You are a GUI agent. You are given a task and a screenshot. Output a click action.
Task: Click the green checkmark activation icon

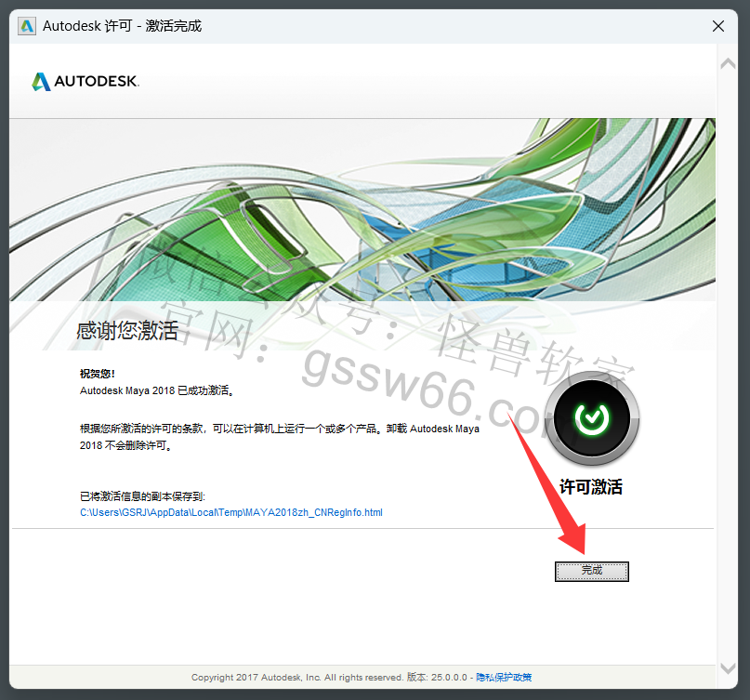point(592,418)
